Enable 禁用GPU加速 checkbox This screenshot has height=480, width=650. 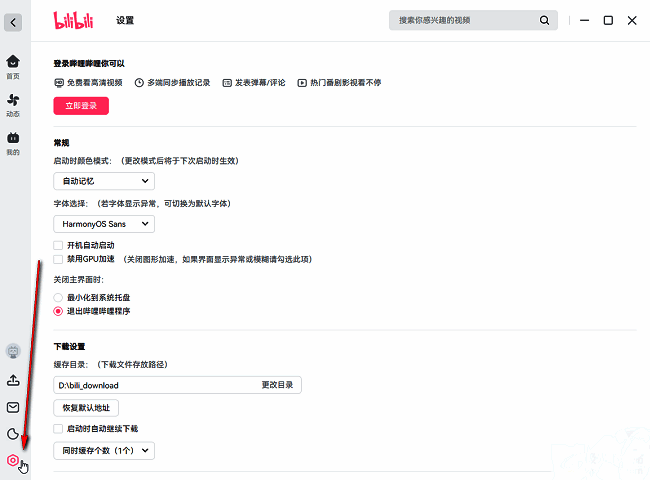(58, 259)
